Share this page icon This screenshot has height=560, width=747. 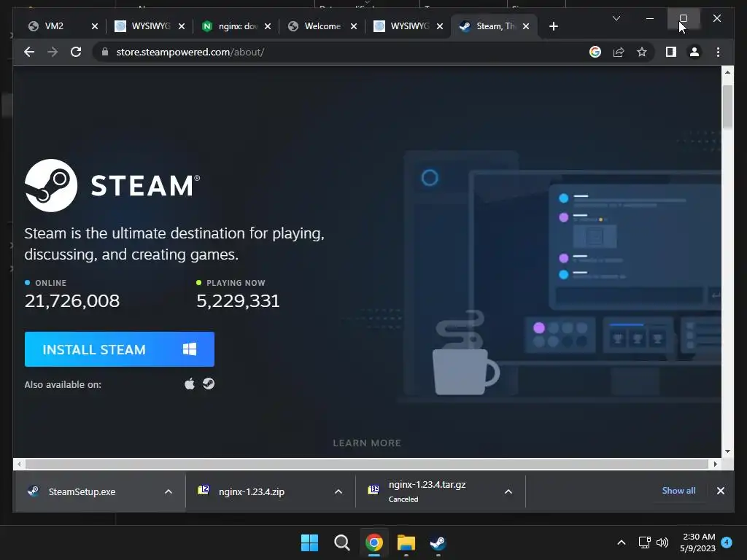click(x=619, y=52)
